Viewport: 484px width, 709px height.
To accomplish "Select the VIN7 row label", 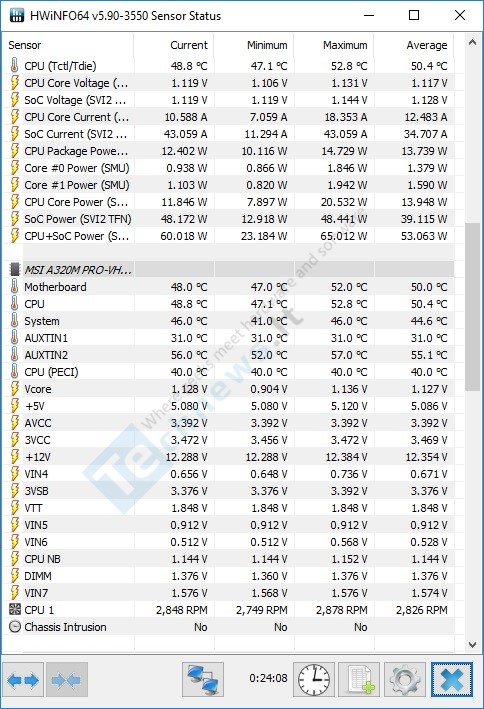I will pyautogui.click(x=36, y=593).
